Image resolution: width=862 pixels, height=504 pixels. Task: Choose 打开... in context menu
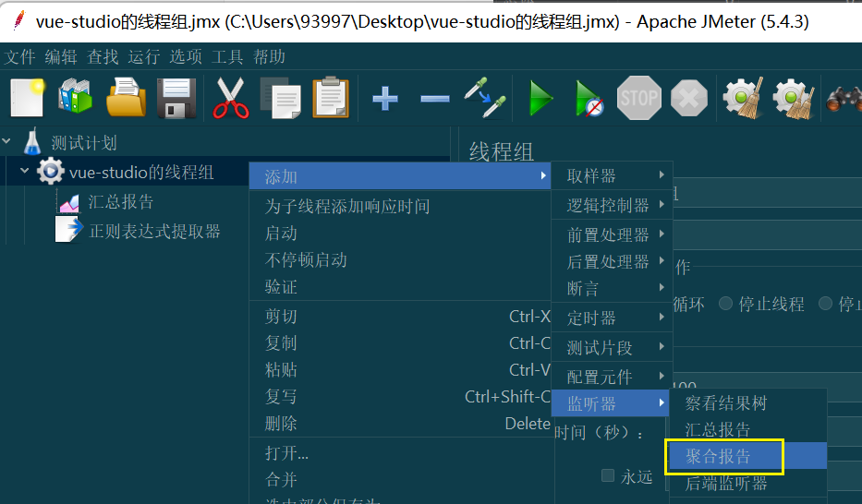[x=400, y=453]
